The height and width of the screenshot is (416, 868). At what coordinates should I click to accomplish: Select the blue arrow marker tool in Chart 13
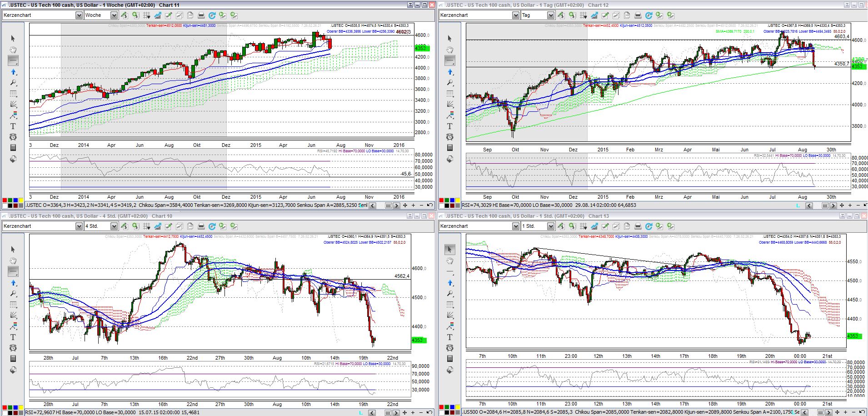[450, 283]
